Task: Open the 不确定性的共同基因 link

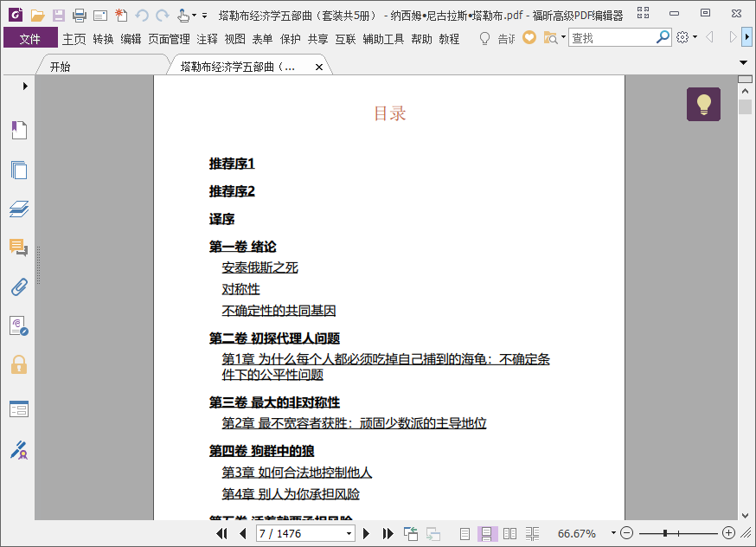Action: tap(279, 311)
